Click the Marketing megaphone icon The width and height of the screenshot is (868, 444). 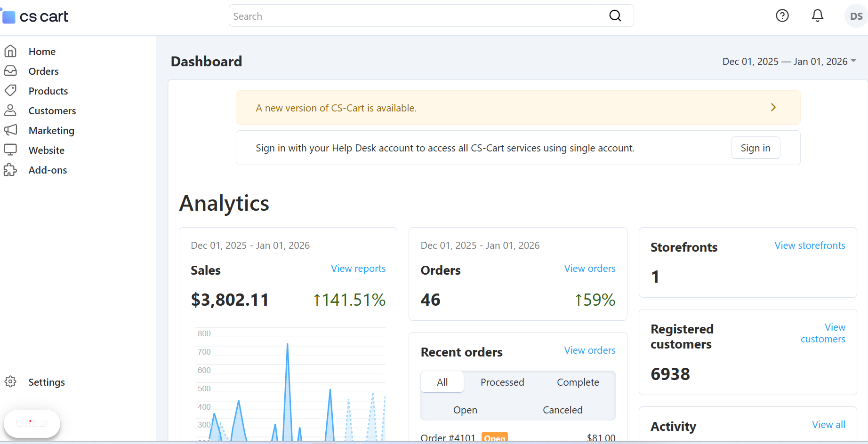[10, 130]
